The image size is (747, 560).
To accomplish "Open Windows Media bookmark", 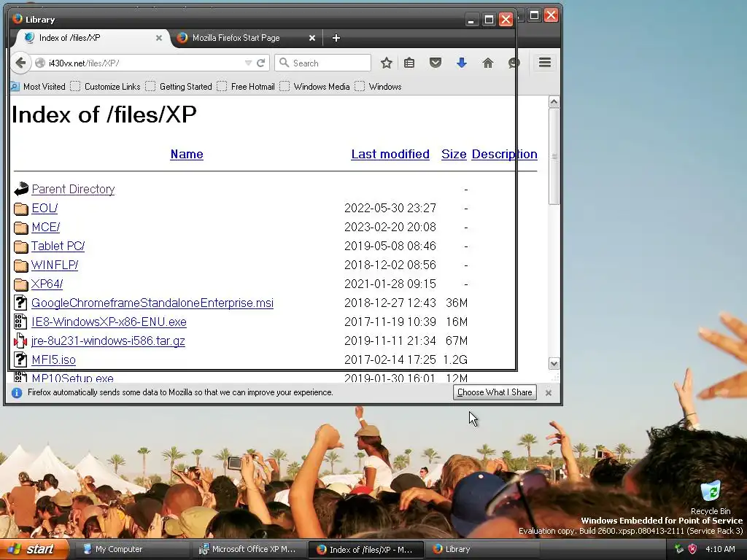I will pyautogui.click(x=315, y=87).
